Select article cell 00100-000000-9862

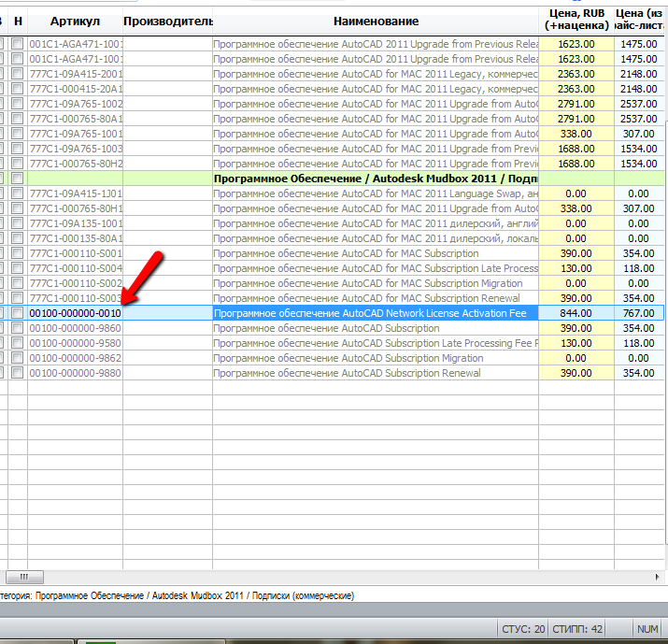(x=76, y=358)
